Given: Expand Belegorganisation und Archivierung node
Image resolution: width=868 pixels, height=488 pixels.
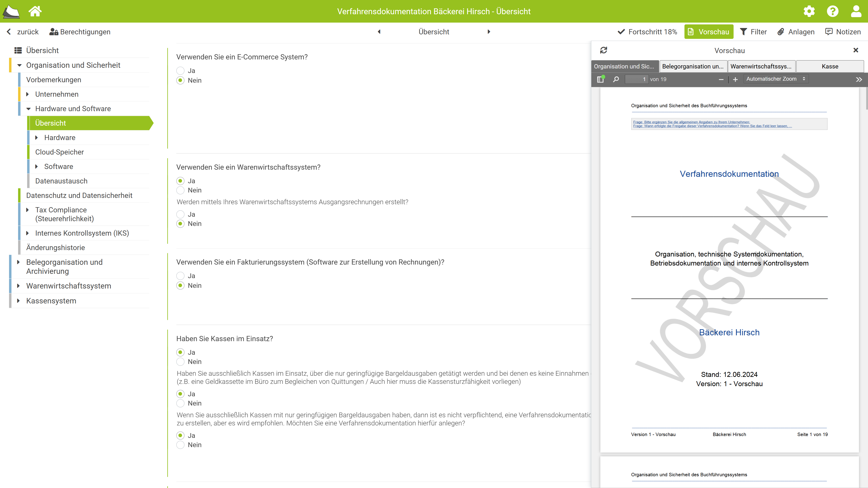Looking at the screenshot, I should coord(19,262).
